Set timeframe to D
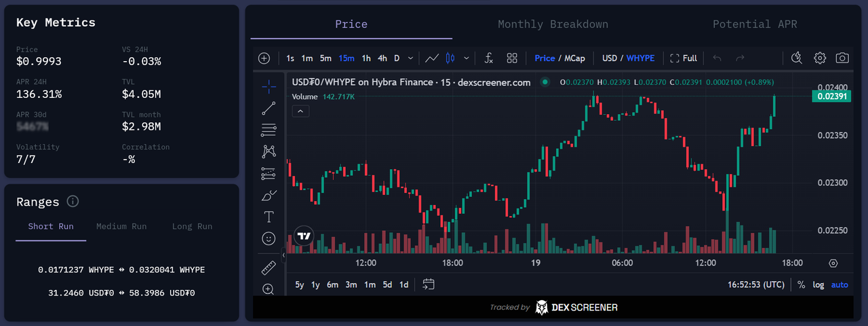The image size is (868, 326). (397, 58)
